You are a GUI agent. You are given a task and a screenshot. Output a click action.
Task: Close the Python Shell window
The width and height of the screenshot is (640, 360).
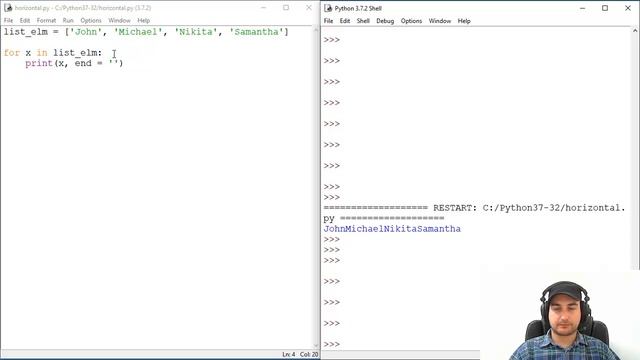point(628,8)
